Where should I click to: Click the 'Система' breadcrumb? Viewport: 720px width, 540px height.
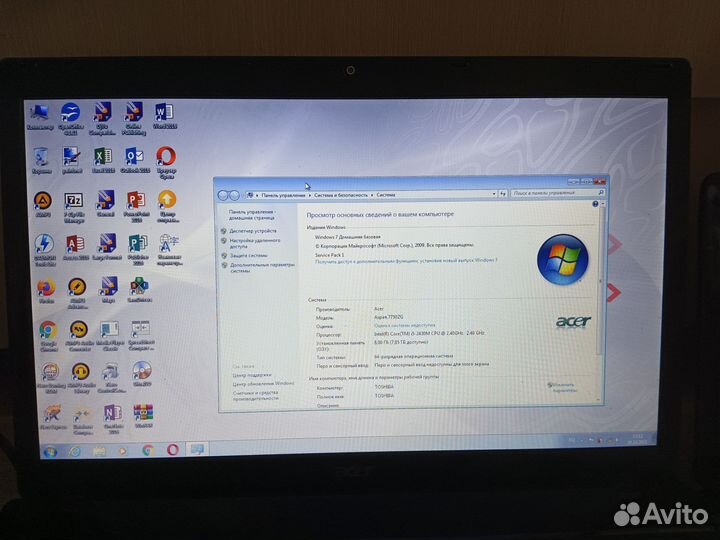click(x=386, y=195)
